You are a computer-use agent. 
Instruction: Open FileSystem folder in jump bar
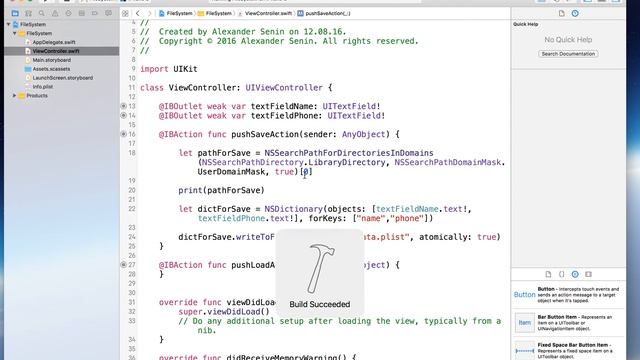pos(215,13)
